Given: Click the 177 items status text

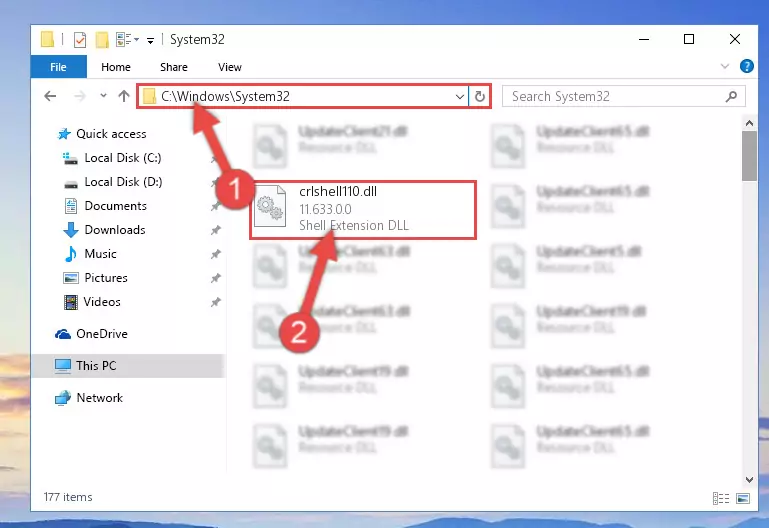Looking at the screenshot, I should (x=68, y=497).
